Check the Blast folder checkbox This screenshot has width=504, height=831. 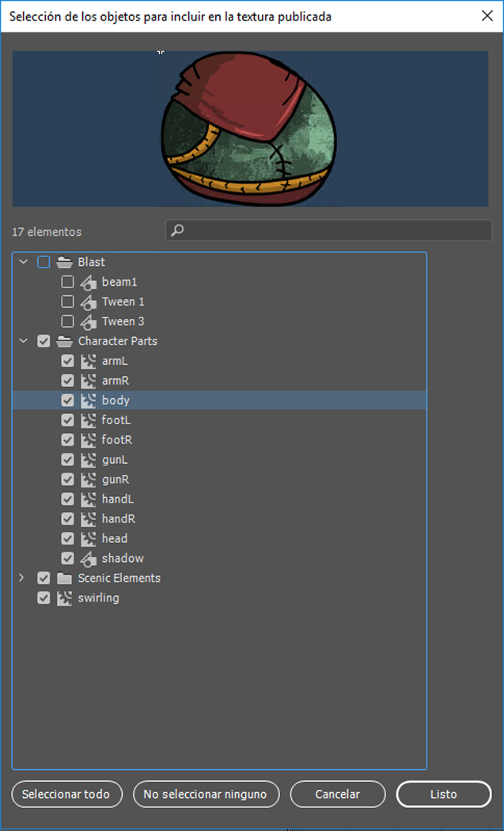[x=44, y=262]
